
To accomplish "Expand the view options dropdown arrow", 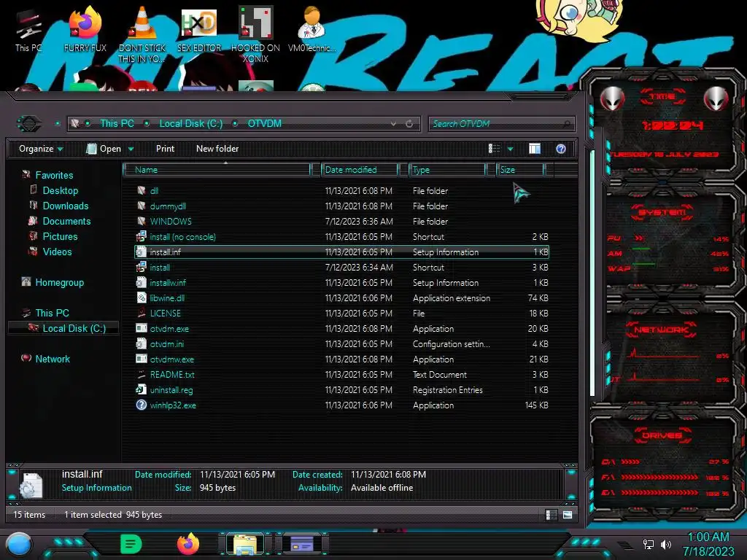I will tap(510, 149).
